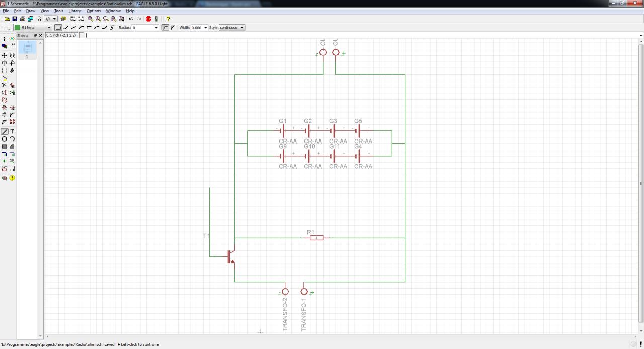Open grid settings icon
The width and height of the screenshot is (644, 349).
click(x=7, y=27)
